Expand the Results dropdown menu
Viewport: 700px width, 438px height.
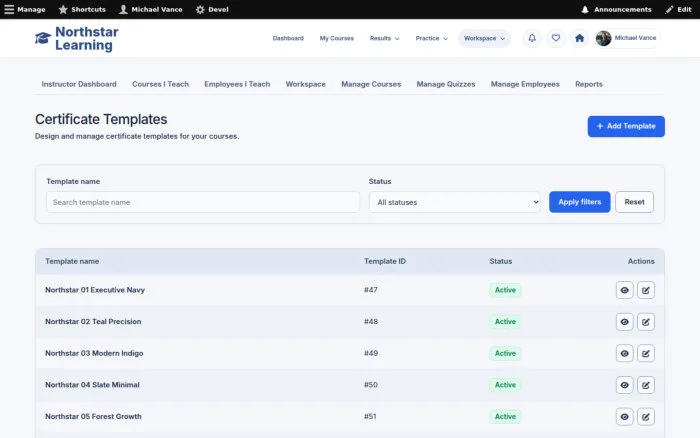384,38
